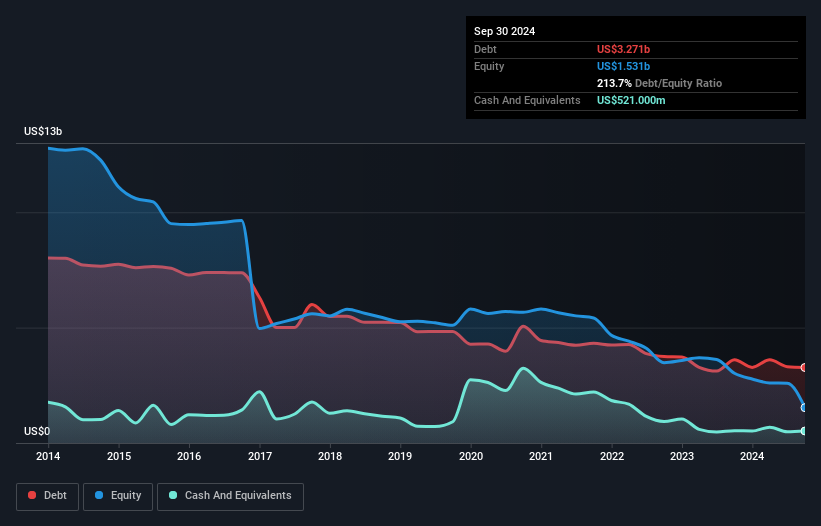Click the 213.7% Debt/Equity Ratio text
The width and height of the screenshot is (821, 526).
659,83
